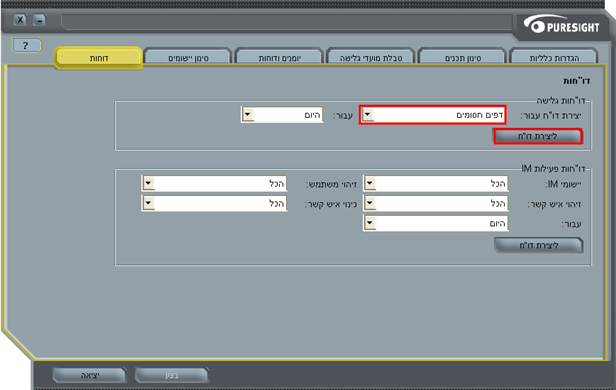This screenshot has width=616, height=390.
Task: Click the בצע apply button
Action: click(x=172, y=375)
